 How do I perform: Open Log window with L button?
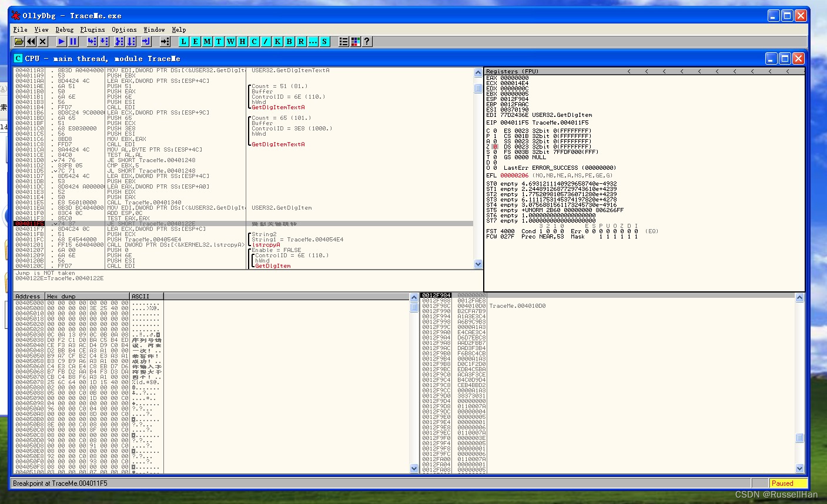point(183,42)
